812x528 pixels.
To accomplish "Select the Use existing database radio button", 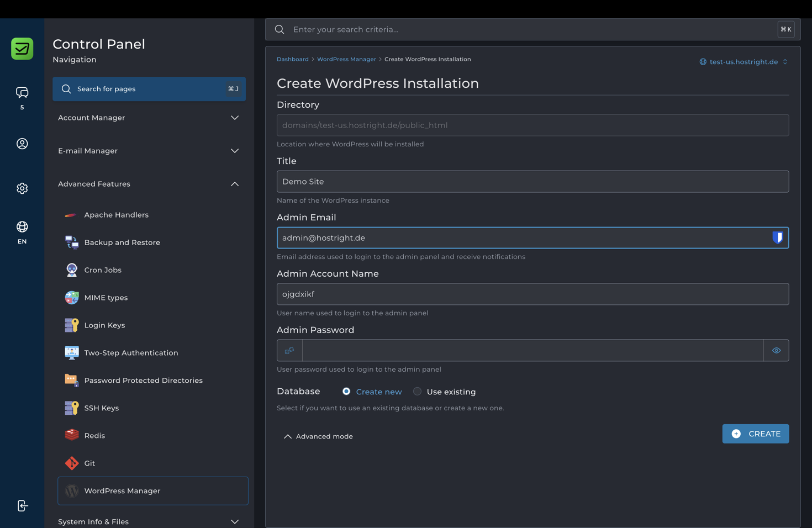I will (417, 392).
